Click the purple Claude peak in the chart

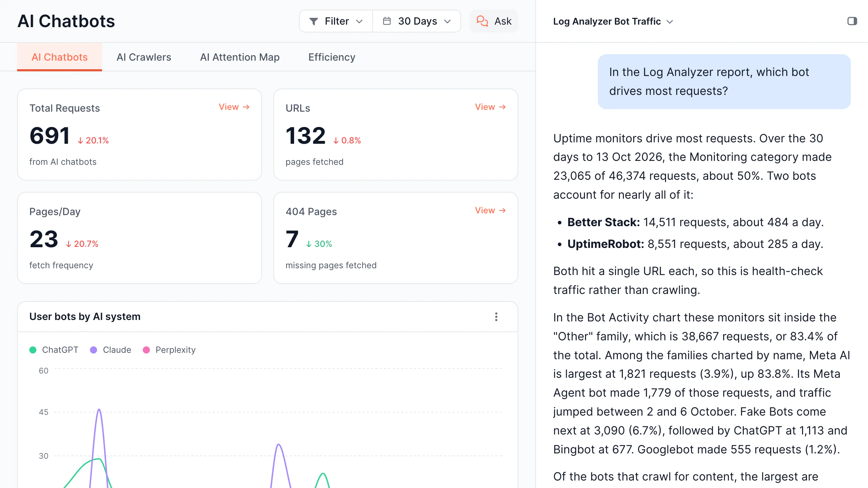point(99,410)
